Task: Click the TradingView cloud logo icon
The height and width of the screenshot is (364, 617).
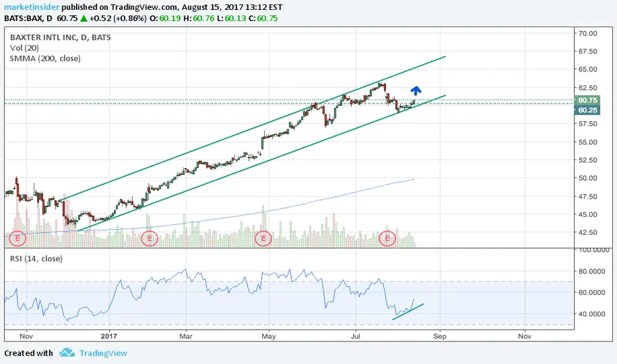Action: (x=68, y=353)
